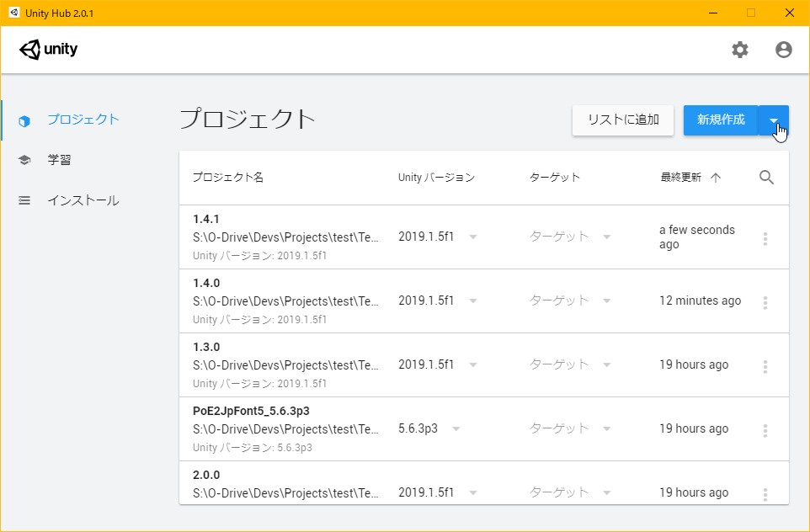This screenshot has height=532, width=810.
Task: Open the user account icon
Action: [784, 50]
